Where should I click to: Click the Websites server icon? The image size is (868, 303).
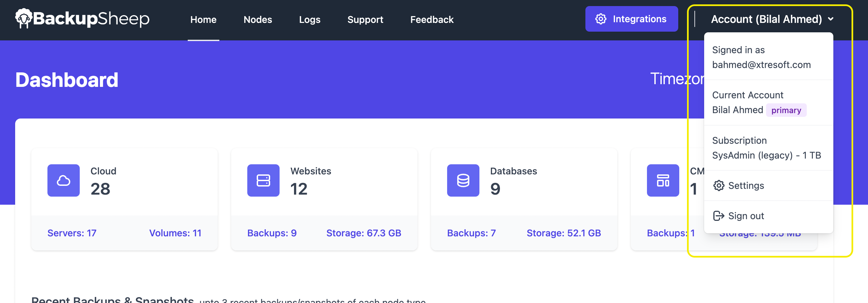[263, 181]
